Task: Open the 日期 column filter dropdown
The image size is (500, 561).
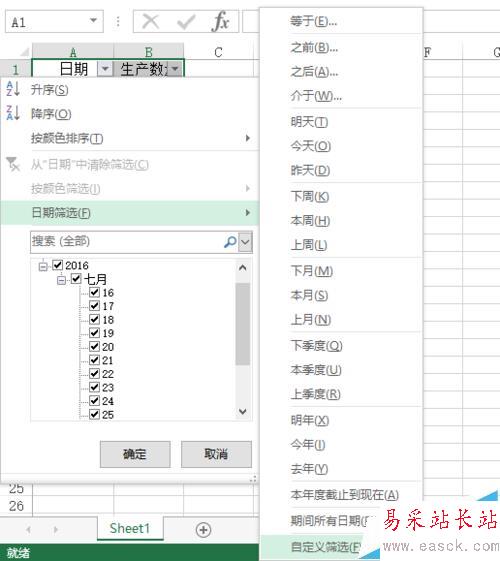Action: coord(105,68)
